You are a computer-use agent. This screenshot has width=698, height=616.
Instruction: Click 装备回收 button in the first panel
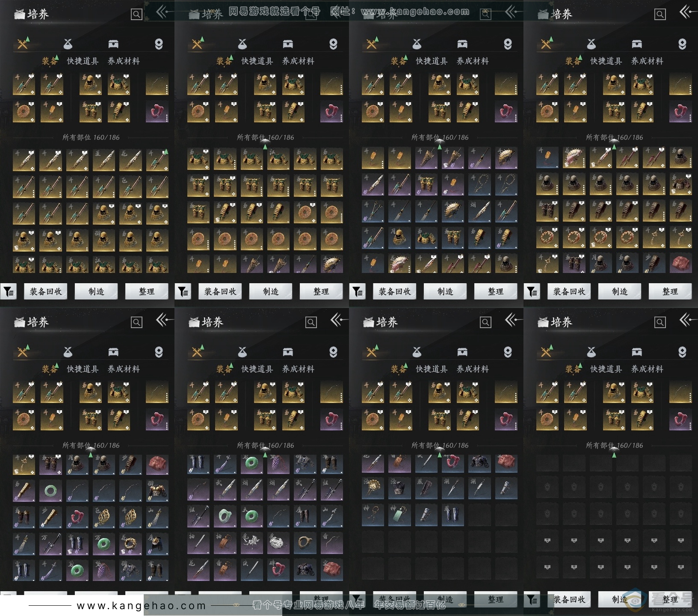click(46, 292)
